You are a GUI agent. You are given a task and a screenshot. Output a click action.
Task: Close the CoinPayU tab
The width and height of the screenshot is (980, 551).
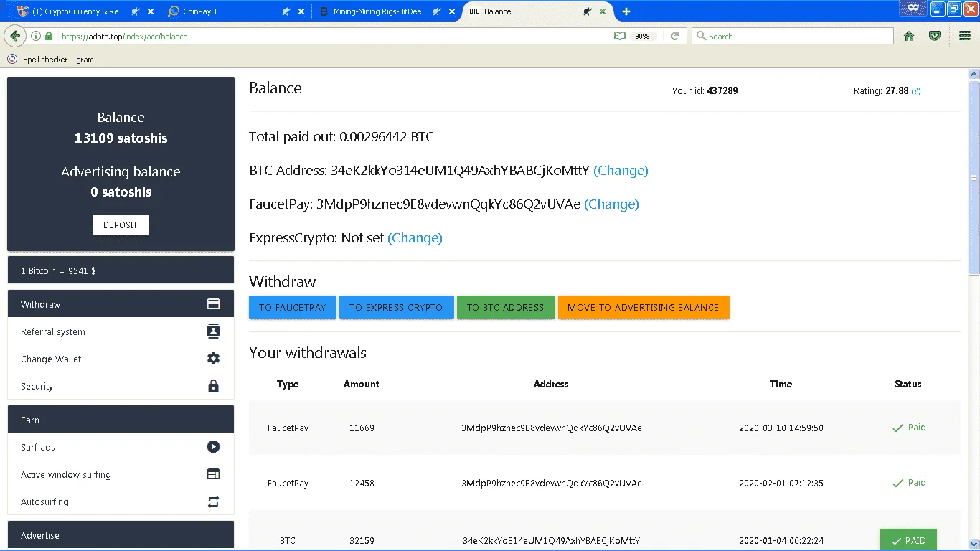[x=301, y=11]
